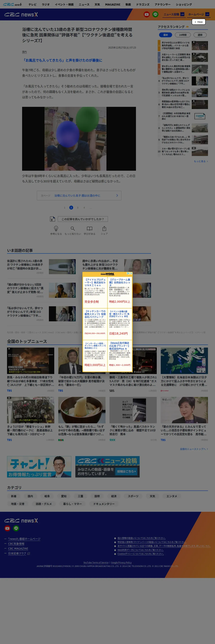The image size is (215, 644).
Task: Click the article photo with balloons
Action: click(x=79, y=139)
